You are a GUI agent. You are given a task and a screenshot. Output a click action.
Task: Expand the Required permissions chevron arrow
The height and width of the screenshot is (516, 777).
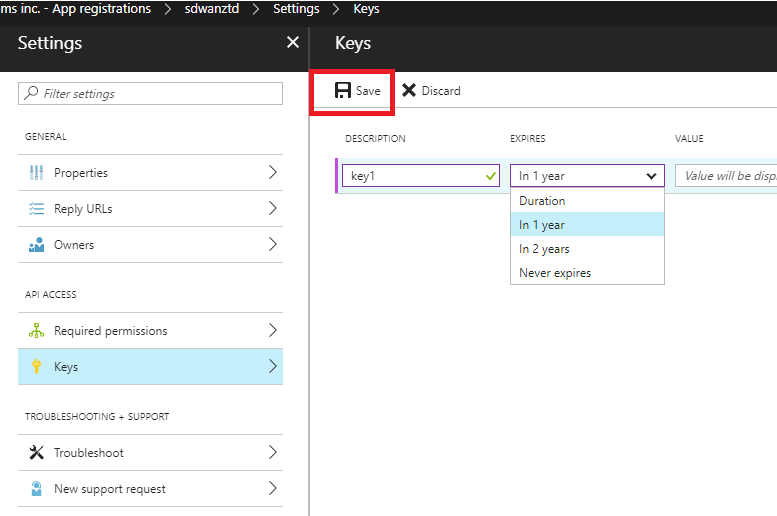click(273, 330)
